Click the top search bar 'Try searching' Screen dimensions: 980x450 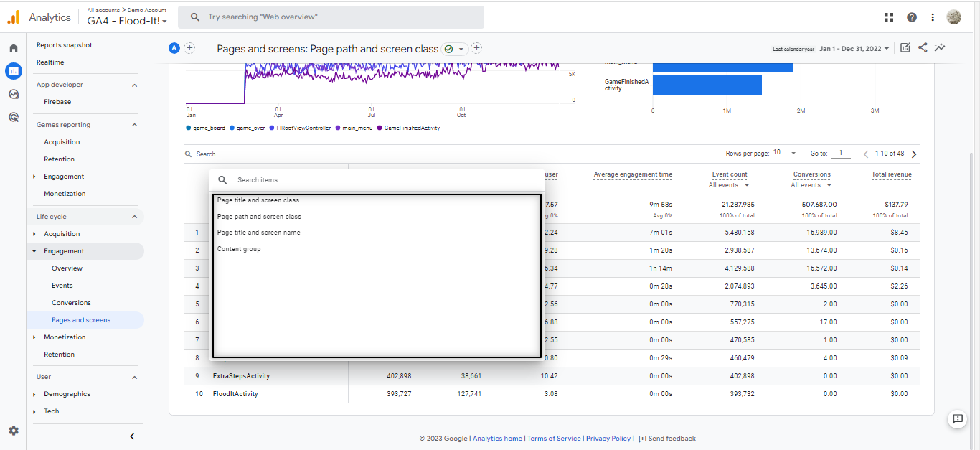pos(331,17)
